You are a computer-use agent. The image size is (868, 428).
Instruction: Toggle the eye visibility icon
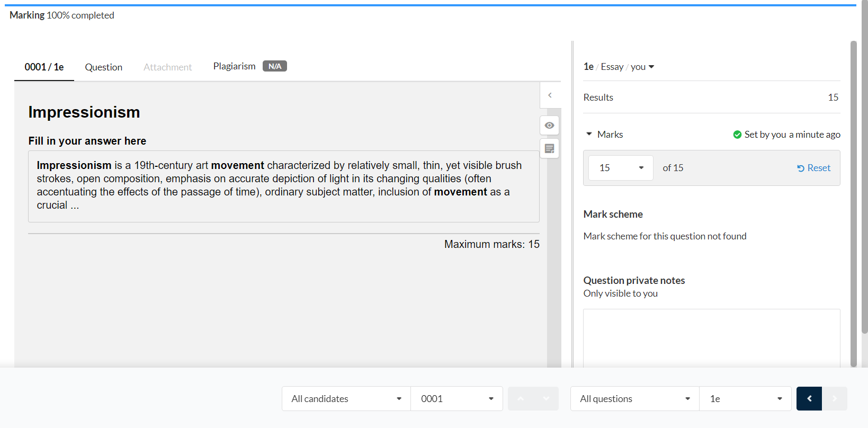550,126
